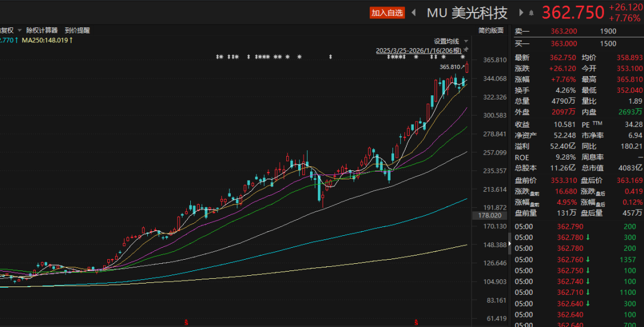This screenshot has width=644, height=327.
Task: Click the 加入自选 (add to watchlist) button
Action: [x=387, y=13]
